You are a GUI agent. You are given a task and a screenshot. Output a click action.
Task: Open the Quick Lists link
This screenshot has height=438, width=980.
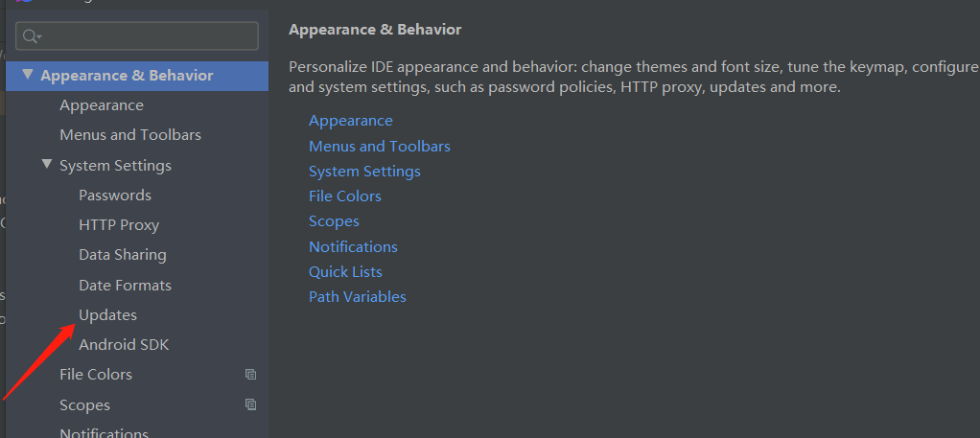(x=345, y=272)
